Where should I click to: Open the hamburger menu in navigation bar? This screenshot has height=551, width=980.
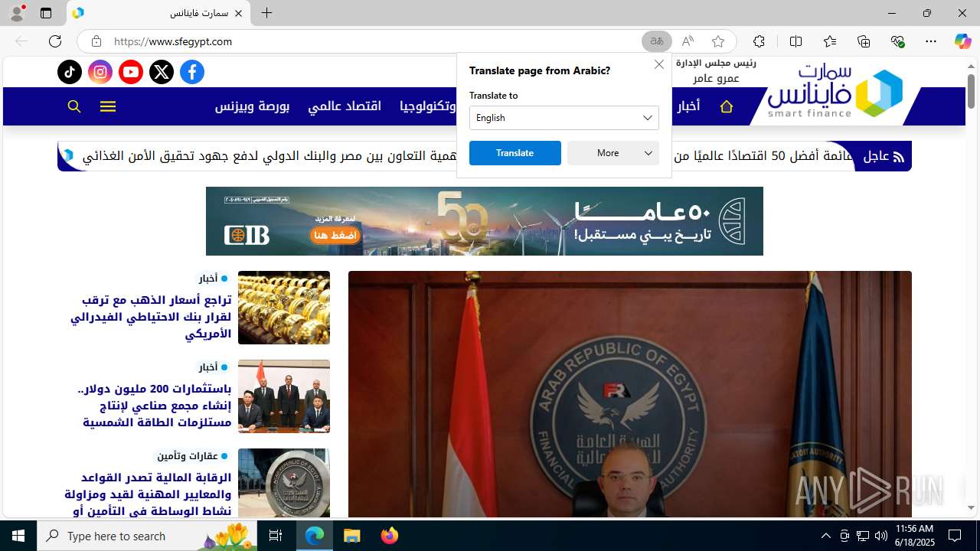[x=108, y=106]
